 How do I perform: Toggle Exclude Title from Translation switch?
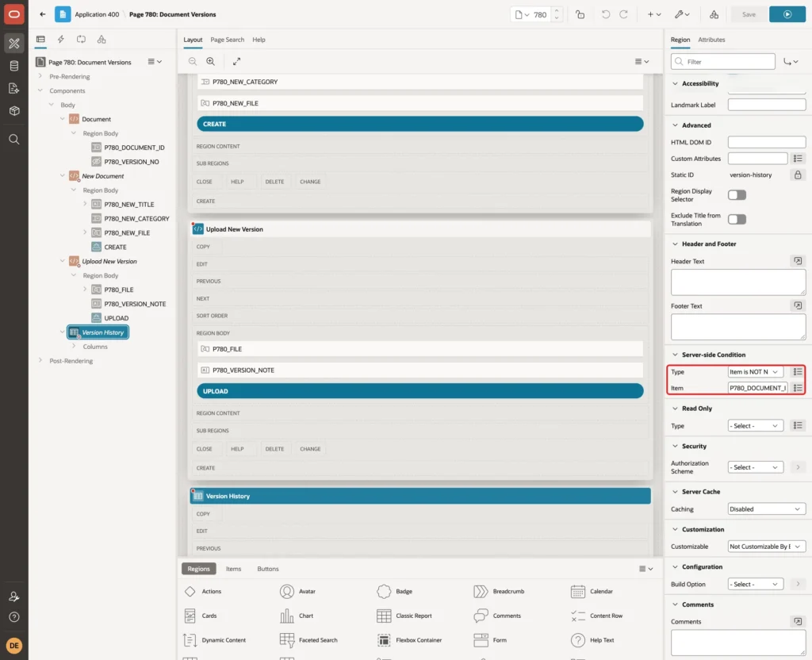tap(737, 219)
